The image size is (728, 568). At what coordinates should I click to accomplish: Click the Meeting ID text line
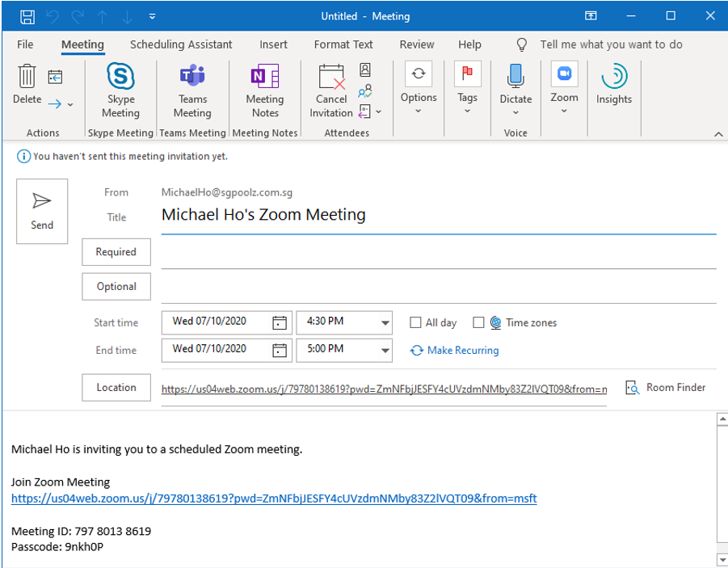[x=82, y=531]
